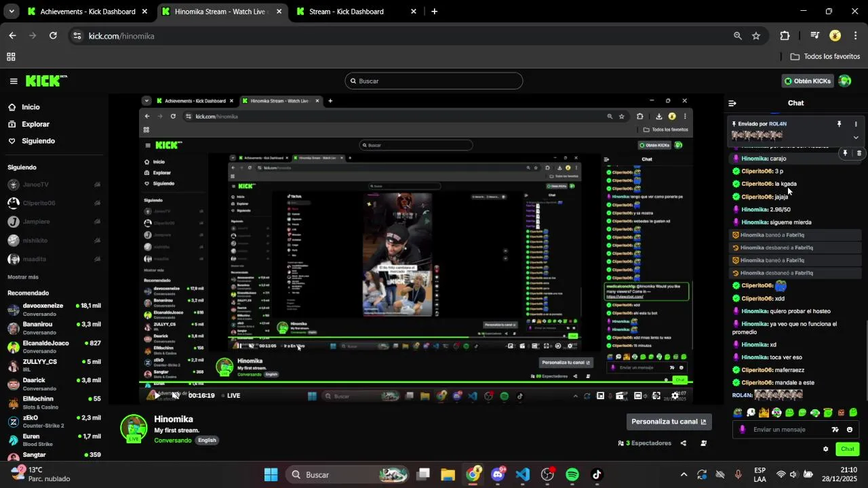Viewport: 868px width, 488px height.
Task: Open Discord from the Windows taskbar
Action: click(498, 474)
